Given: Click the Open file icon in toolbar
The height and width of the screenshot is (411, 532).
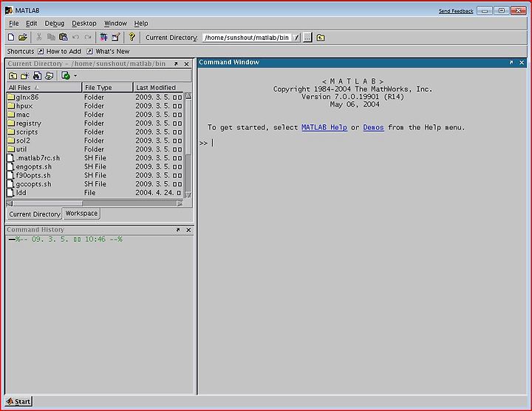Looking at the screenshot, I should click(x=23, y=38).
